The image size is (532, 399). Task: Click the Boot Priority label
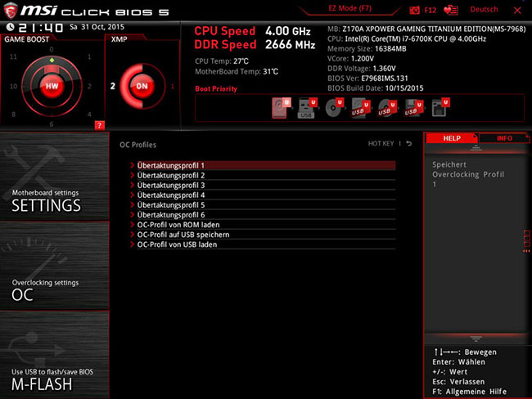(x=216, y=89)
